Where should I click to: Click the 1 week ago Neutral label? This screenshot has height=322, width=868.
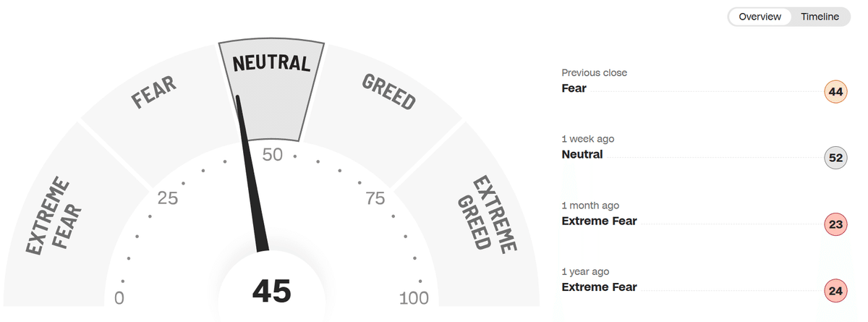[x=582, y=154]
